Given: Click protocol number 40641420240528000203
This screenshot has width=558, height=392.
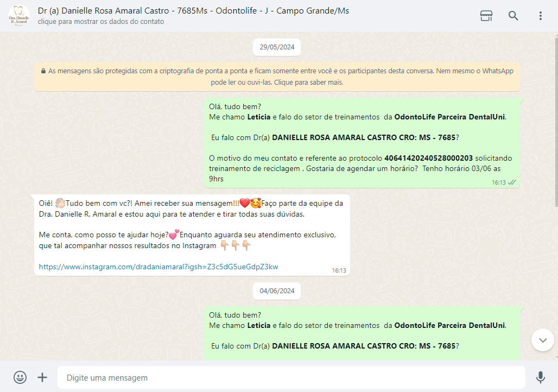Looking at the screenshot, I should [x=428, y=158].
